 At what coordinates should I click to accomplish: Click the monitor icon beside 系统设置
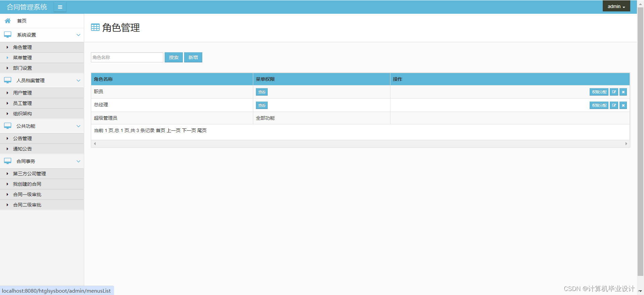click(8, 35)
